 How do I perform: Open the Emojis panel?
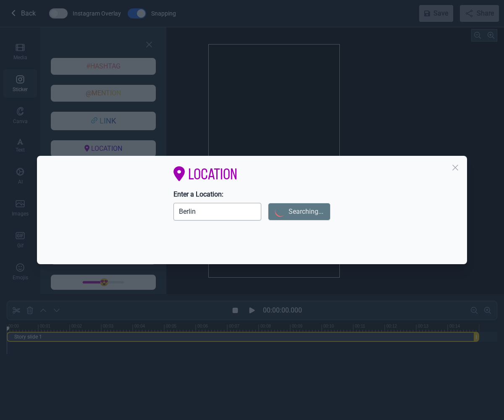tap(20, 271)
